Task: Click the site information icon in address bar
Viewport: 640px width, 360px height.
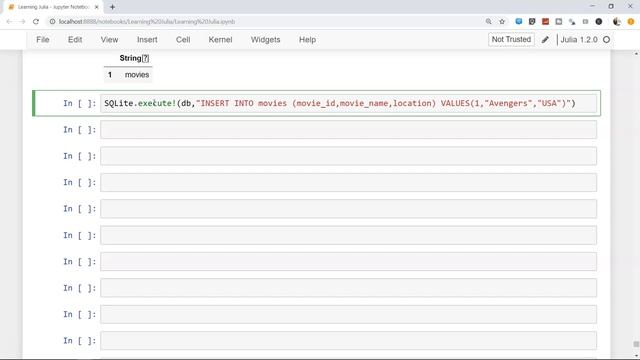Action: pos(52,22)
